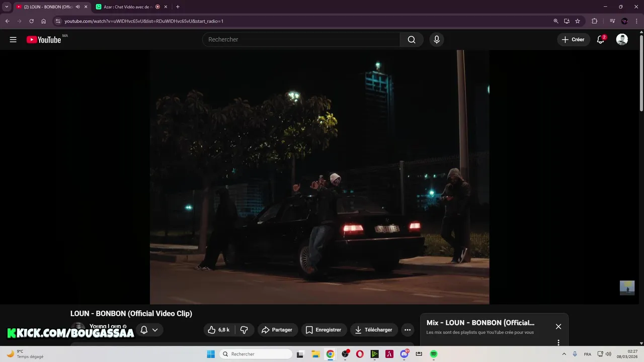644x362 pixels.
Task: Click the youtube.com URL in address bar
Action: [144, 21]
